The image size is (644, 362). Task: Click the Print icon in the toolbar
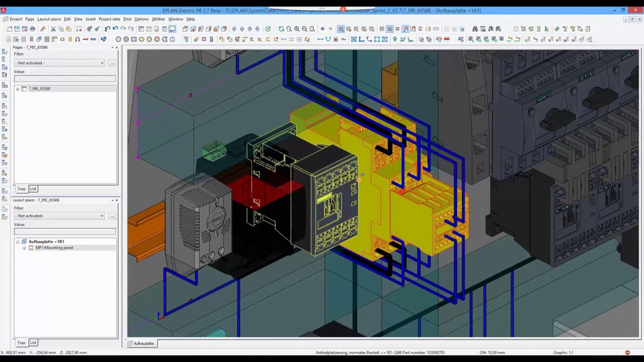coord(33,29)
